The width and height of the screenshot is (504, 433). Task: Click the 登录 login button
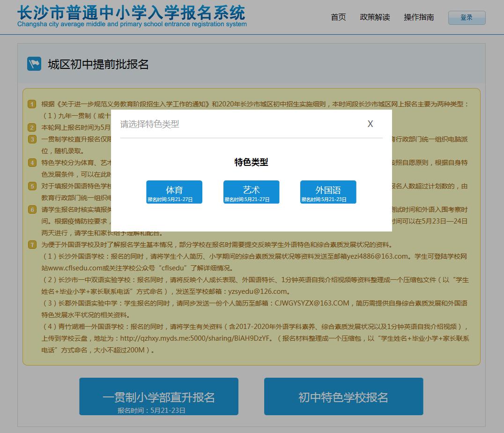[x=467, y=18]
